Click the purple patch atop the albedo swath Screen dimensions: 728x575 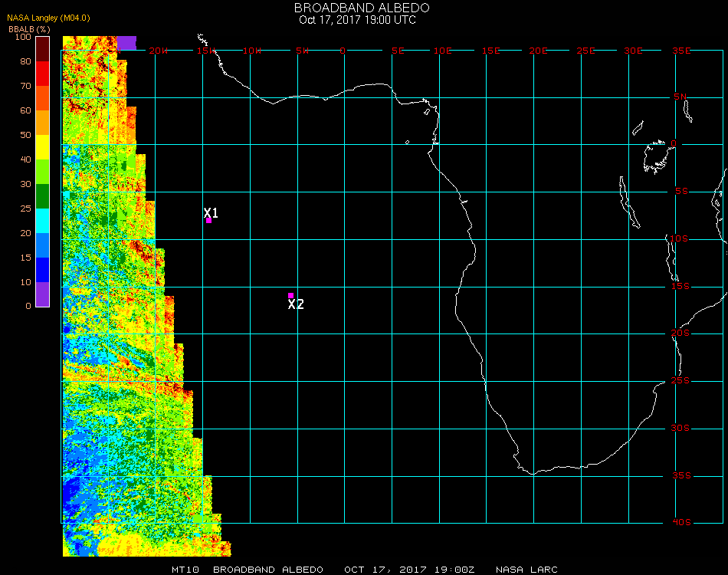126,43
